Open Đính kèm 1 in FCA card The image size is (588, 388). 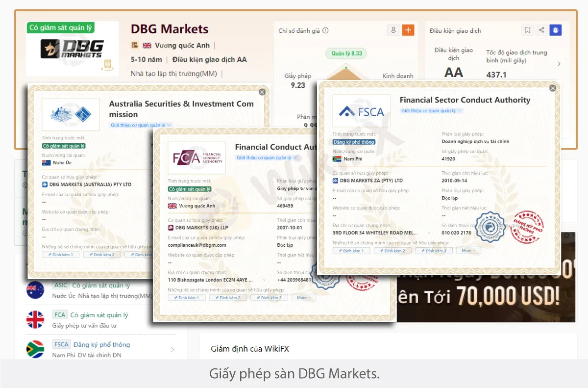click(x=187, y=298)
